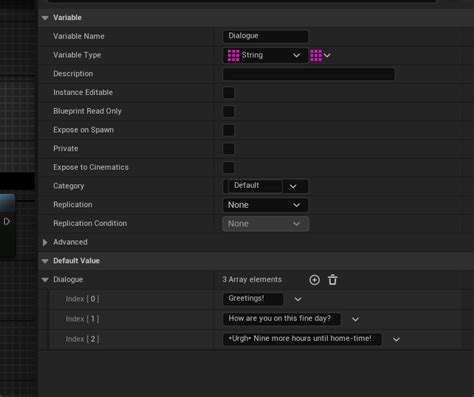Select the Index [ 0 ] row label
This screenshot has height=397, width=474.
click(x=82, y=299)
